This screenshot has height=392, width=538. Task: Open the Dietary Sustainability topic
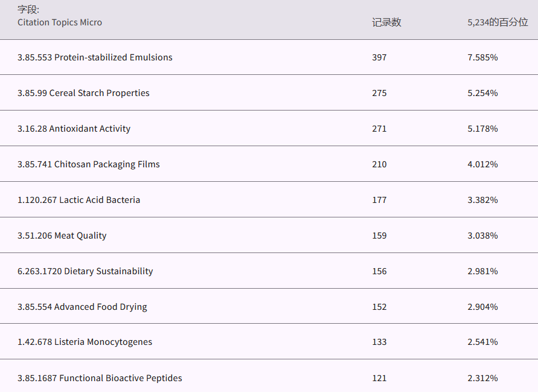click(x=85, y=271)
